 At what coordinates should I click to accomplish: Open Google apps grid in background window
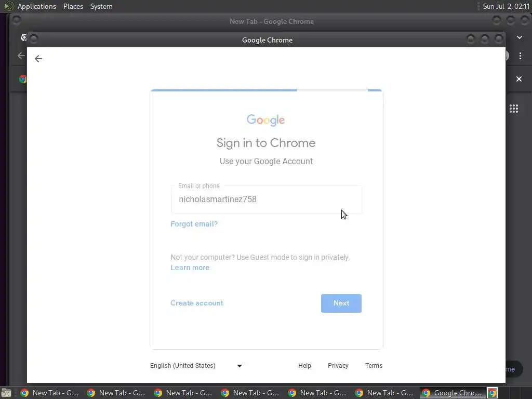click(514, 109)
